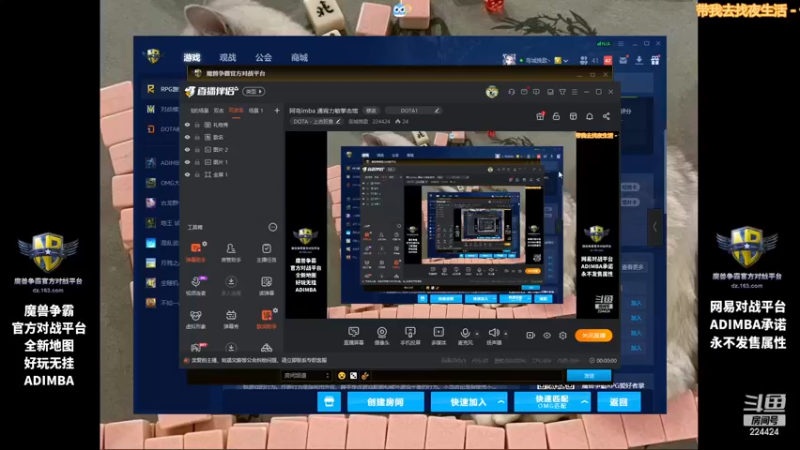800x450 pixels.
Task: Toggle the lock on the 全屏 1 layer
Action: point(197,174)
